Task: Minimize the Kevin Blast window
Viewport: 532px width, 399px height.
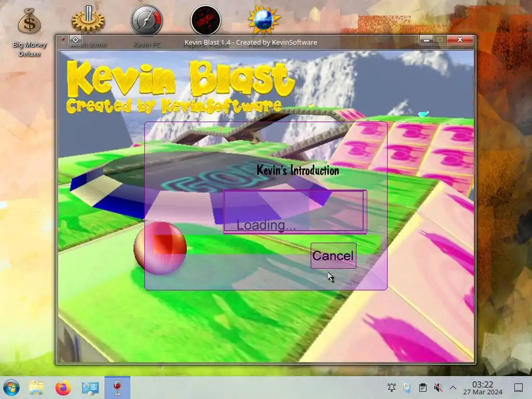Action: (x=427, y=40)
